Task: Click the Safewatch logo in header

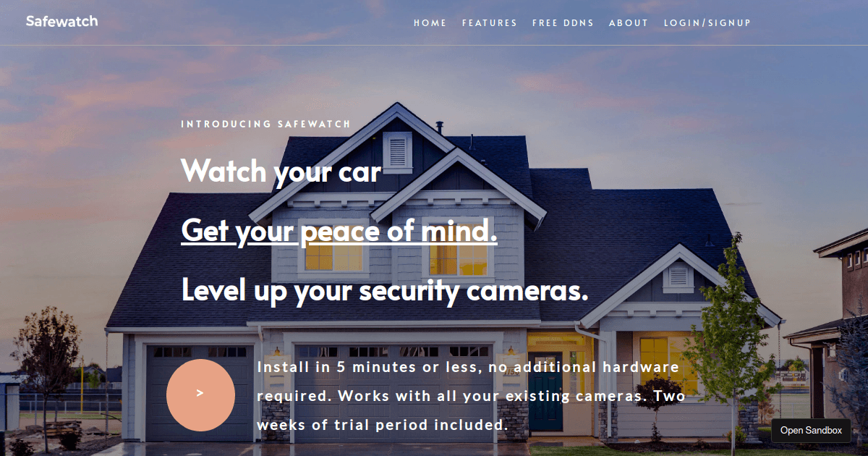Action: [x=61, y=21]
